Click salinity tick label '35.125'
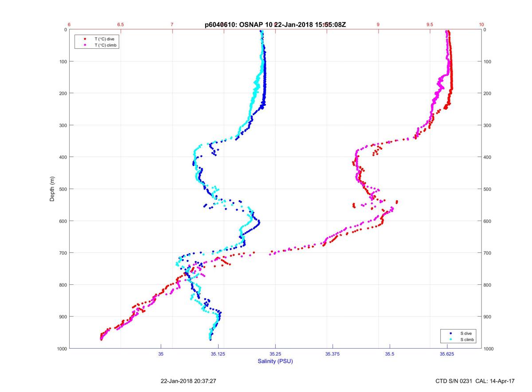This screenshot has height=392, width=532. pyautogui.click(x=218, y=354)
